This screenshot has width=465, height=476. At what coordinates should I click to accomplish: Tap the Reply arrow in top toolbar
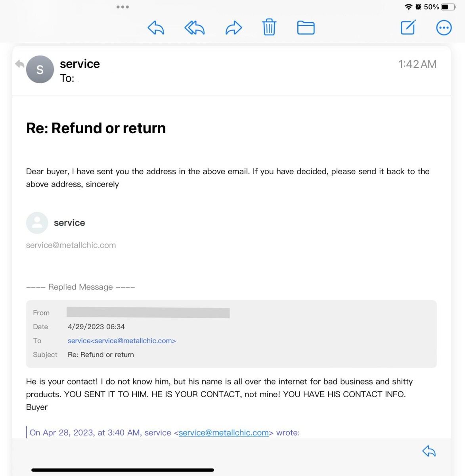tap(156, 28)
